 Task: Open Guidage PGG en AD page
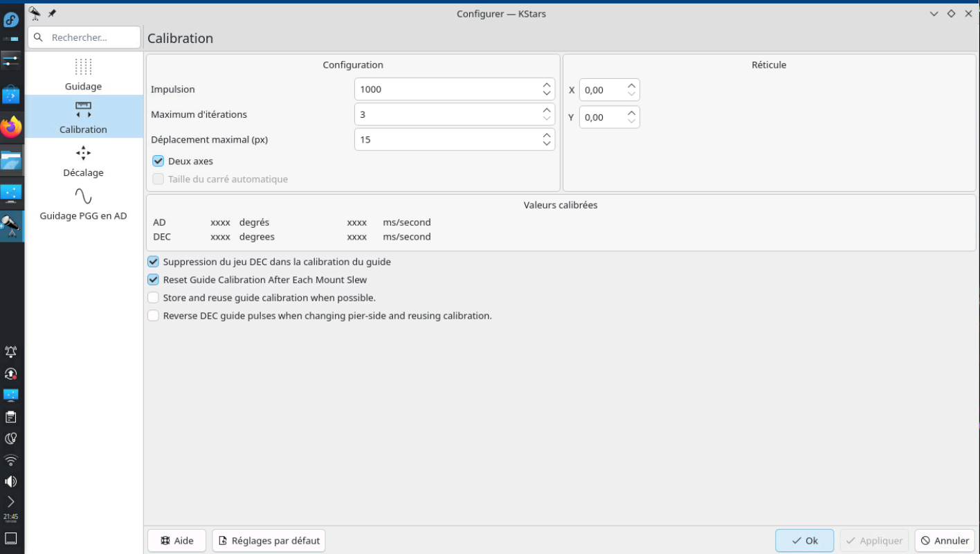[83, 203]
